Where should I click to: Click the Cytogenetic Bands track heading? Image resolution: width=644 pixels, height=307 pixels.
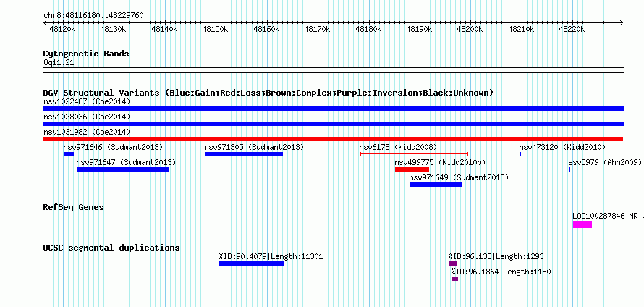pyautogui.click(x=86, y=54)
